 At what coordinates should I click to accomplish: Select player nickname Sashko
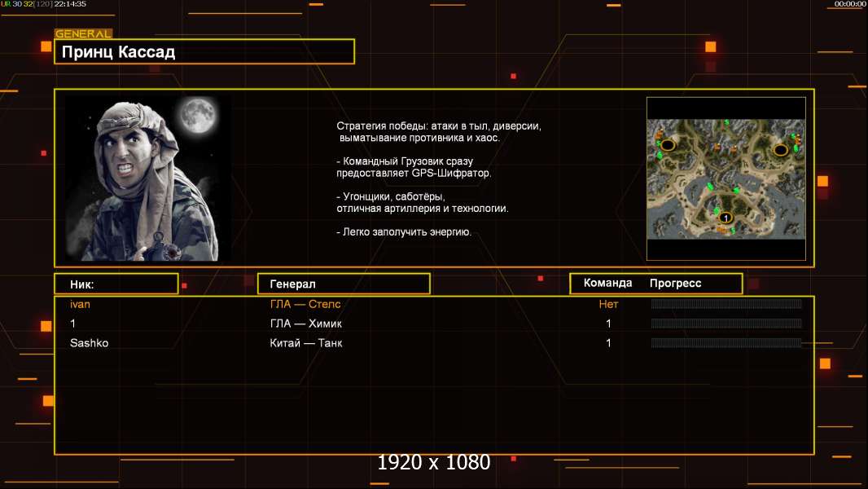coord(89,343)
